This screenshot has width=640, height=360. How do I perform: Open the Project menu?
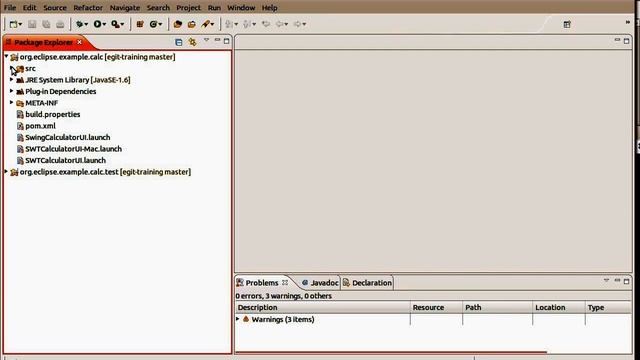click(x=189, y=8)
